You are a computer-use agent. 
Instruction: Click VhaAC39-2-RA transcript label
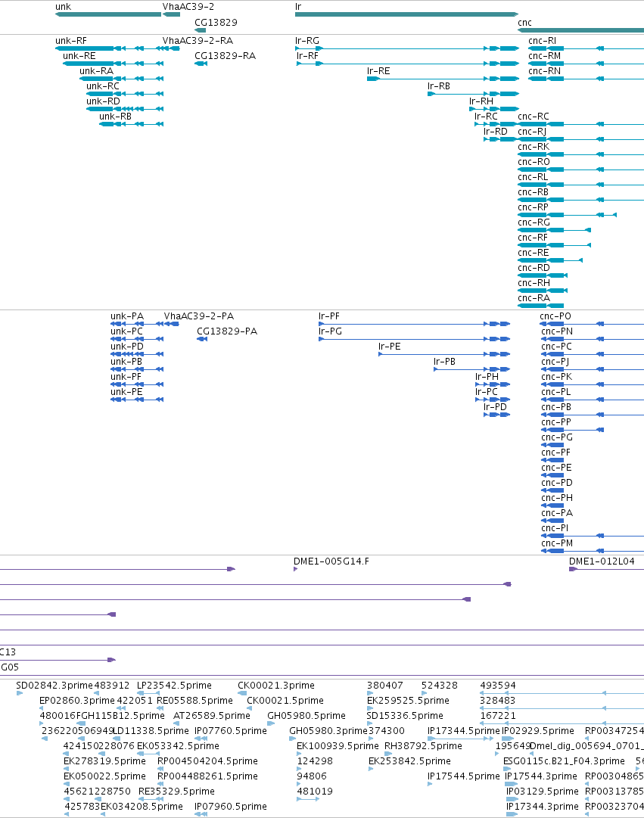[x=198, y=41]
